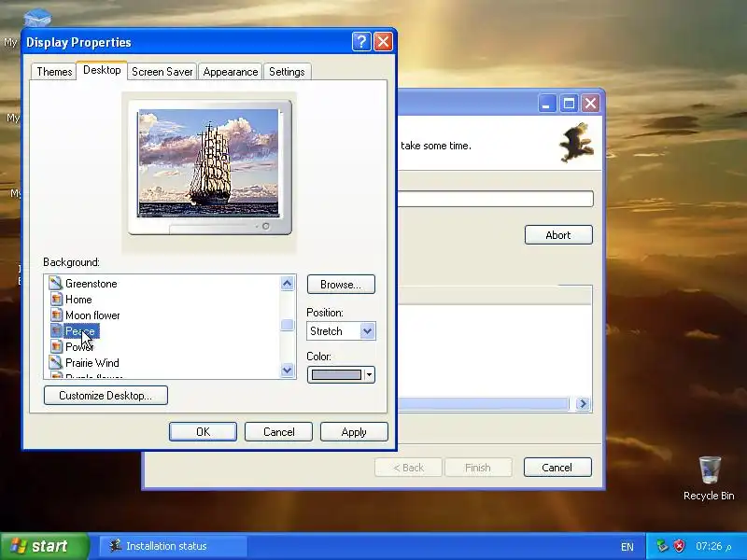
Task: Switch to Installation status taskbar item
Action: click(174, 546)
